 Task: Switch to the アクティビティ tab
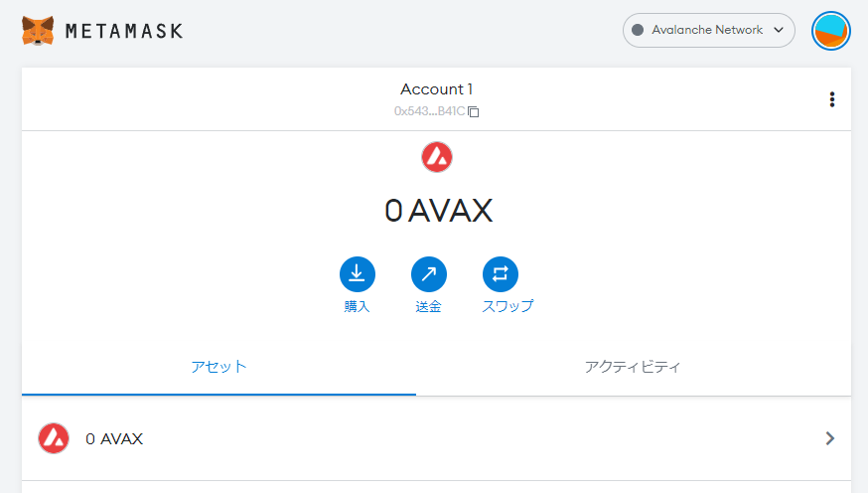633,367
